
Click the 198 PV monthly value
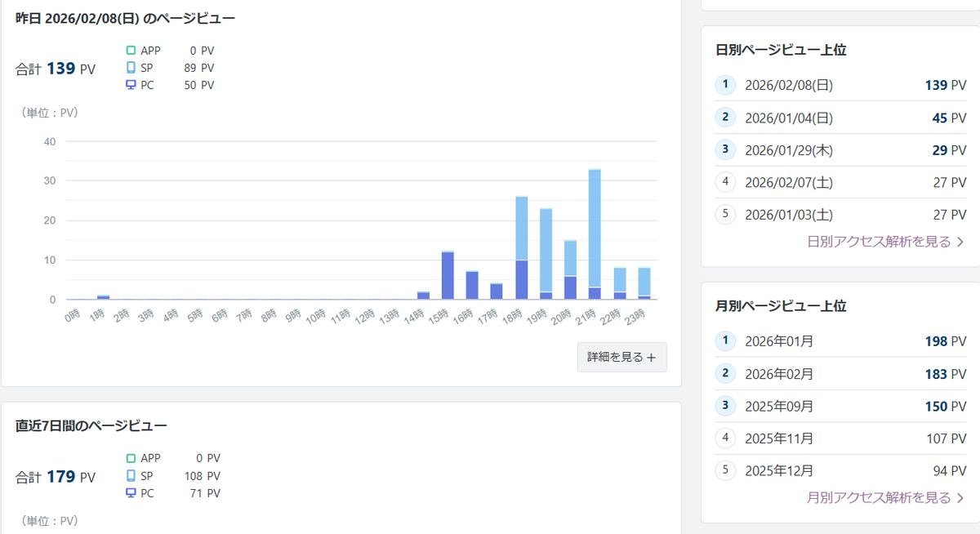point(946,341)
